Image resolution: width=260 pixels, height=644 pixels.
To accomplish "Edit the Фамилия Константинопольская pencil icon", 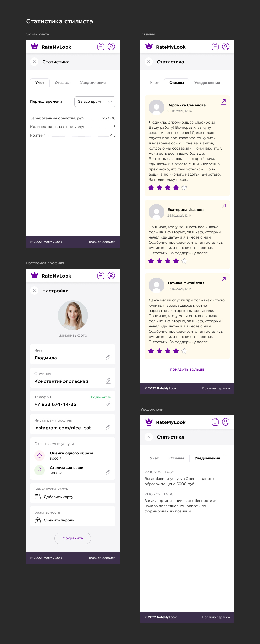I will 108,381.
